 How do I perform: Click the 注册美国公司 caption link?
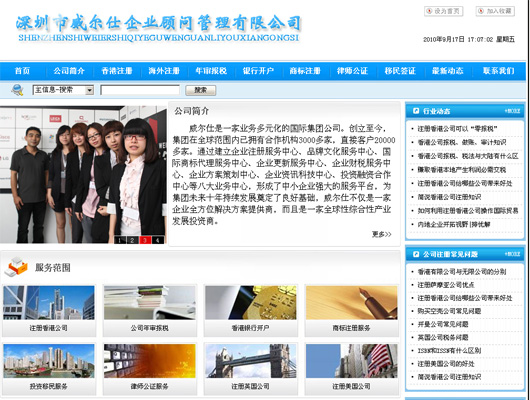352,386
